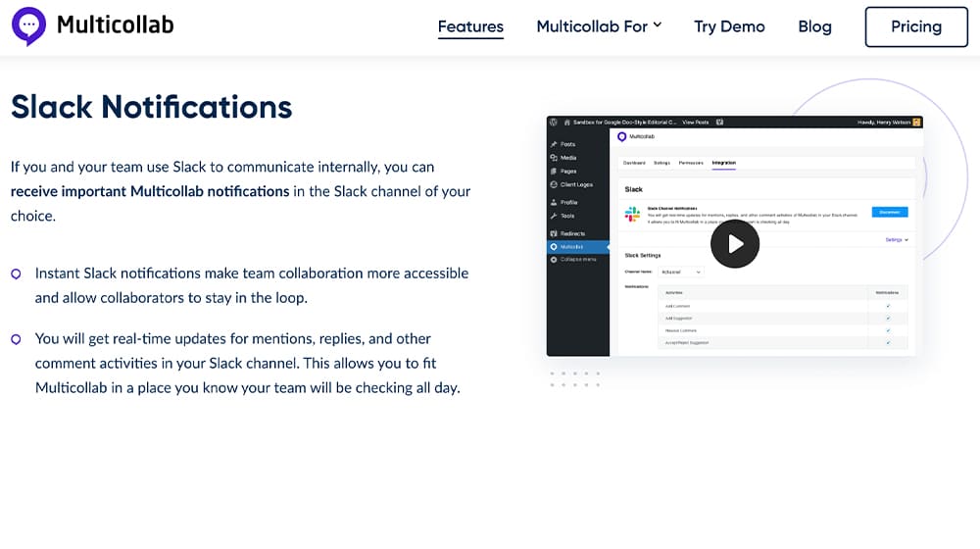Click the home icon in the preview's admin bar
Screen dimensions: 980x549
(x=566, y=123)
